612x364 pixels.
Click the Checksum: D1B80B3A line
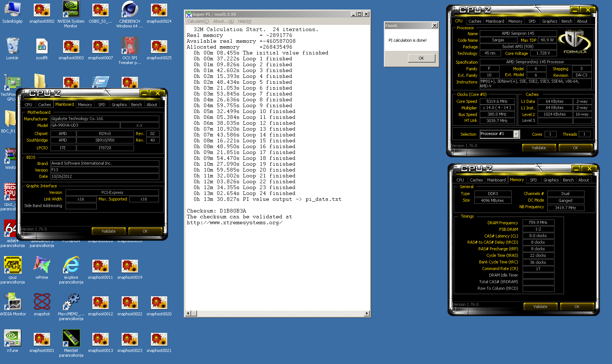coord(216,211)
